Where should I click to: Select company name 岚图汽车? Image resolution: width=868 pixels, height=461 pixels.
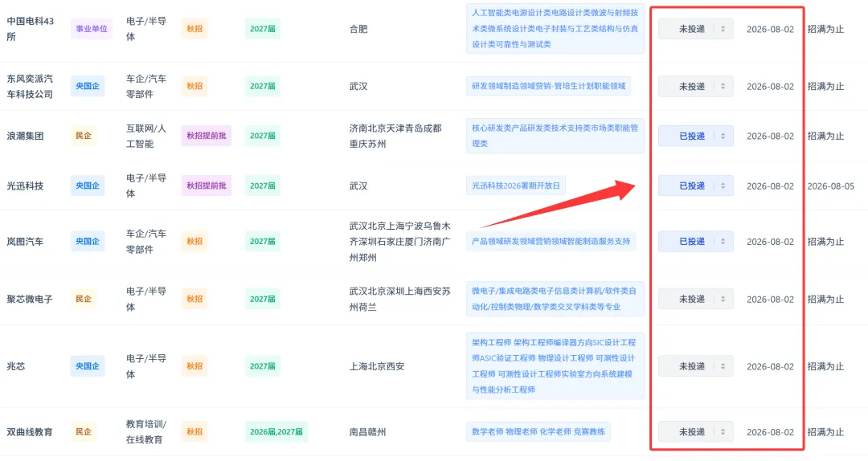[25, 241]
